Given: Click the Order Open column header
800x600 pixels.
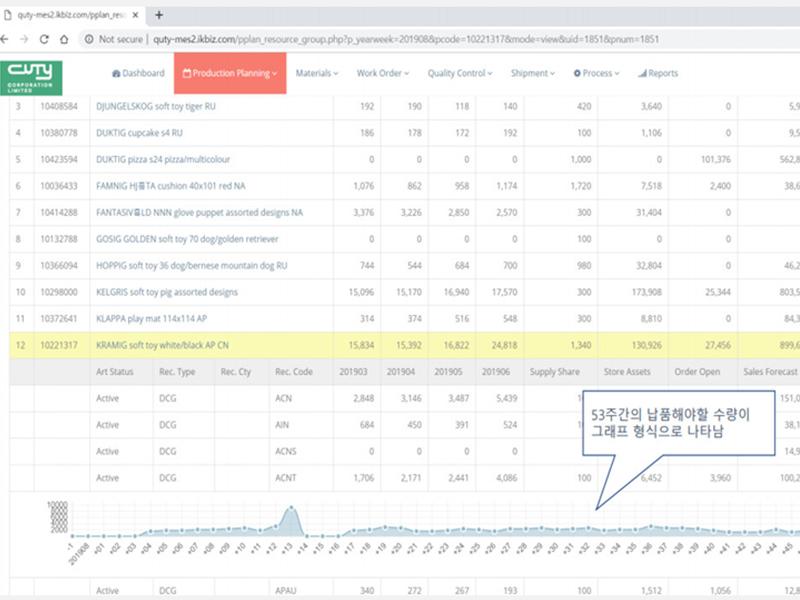Looking at the screenshot, I should pyautogui.click(x=697, y=371).
